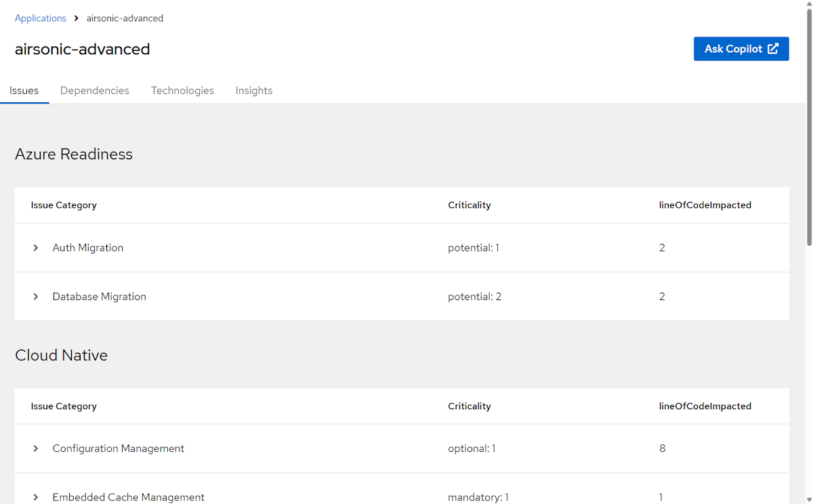The width and height of the screenshot is (813, 504).
Task: Click lines impacted value 8 for Configuration Management
Action: click(663, 448)
